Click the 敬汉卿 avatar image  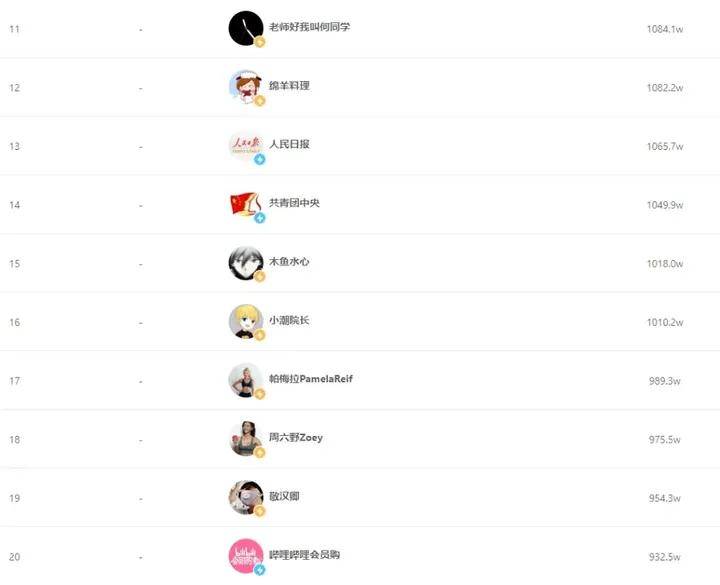[x=246, y=498]
